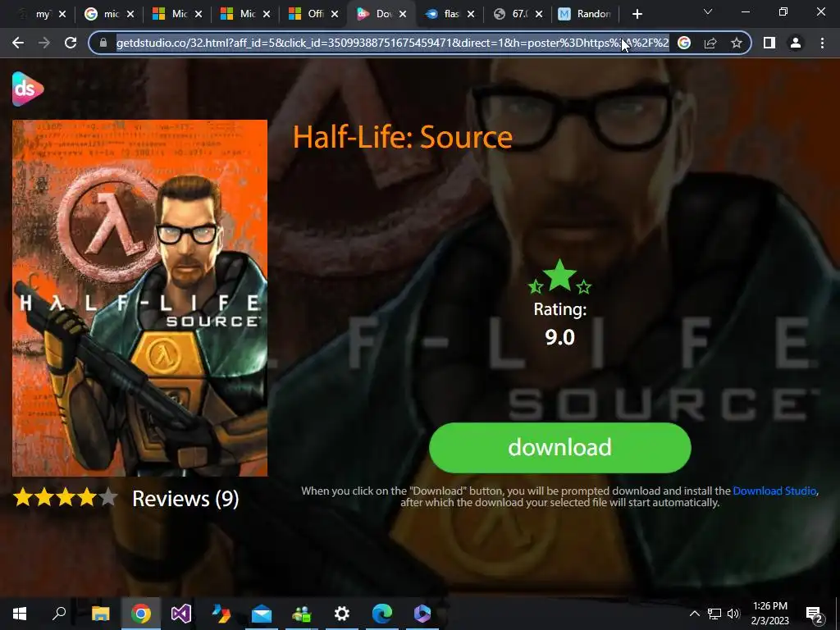Close the '67.' tab
Image resolution: width=840 pixels, height=630 pixels.
point(539,15)
